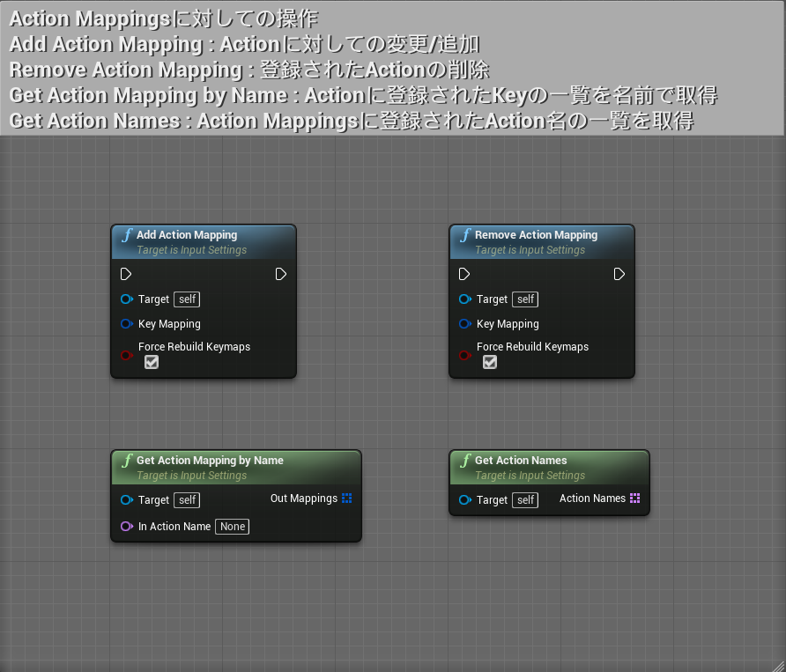Click 'Action Names' output label
Viewport: 786px width, 672px height.
coord(592,498)
